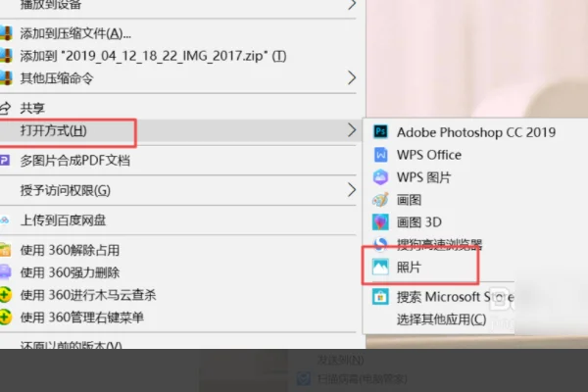Click the 画图 3D app icon

(x=380, y=222)
